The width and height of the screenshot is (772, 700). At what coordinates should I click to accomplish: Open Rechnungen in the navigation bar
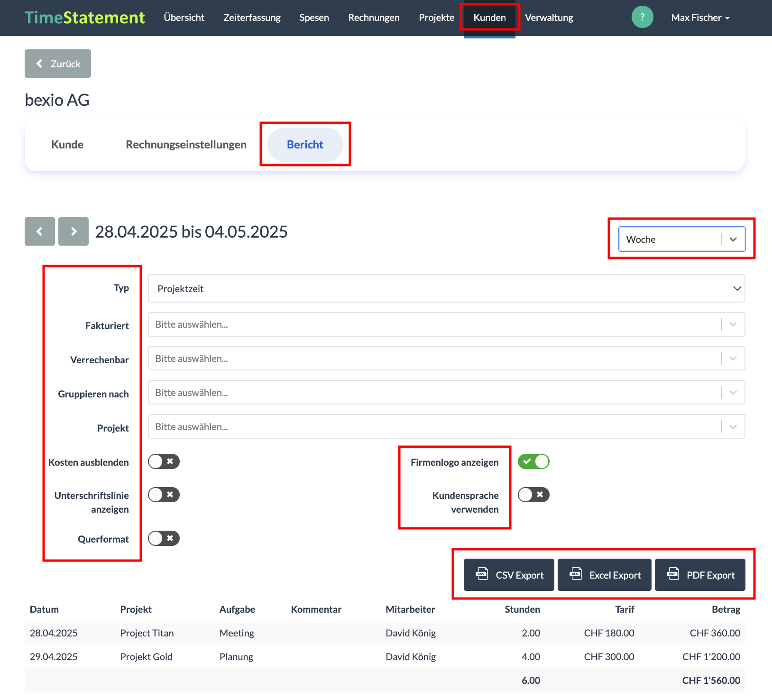[374, 18]
